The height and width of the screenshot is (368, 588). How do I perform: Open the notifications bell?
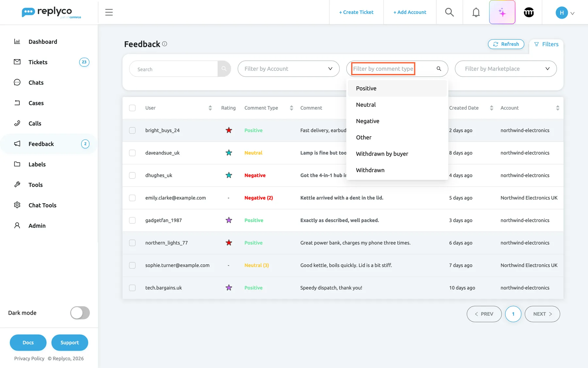476,12
